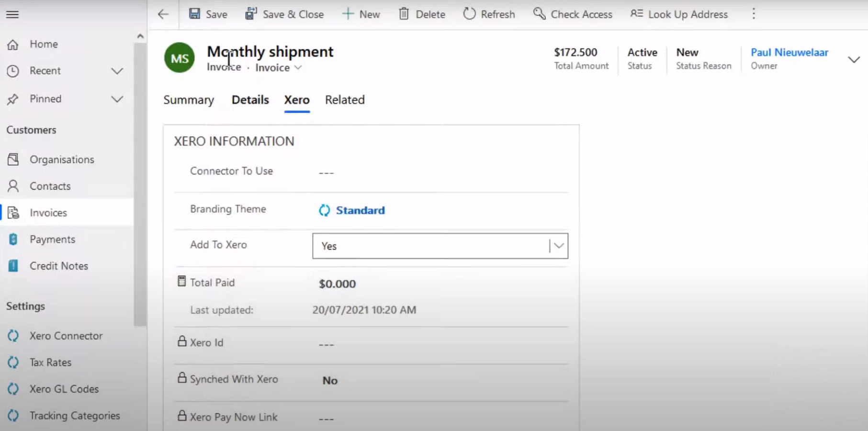Click the Delete trash can icon
The image size is (868, 431).
[404, 14]
